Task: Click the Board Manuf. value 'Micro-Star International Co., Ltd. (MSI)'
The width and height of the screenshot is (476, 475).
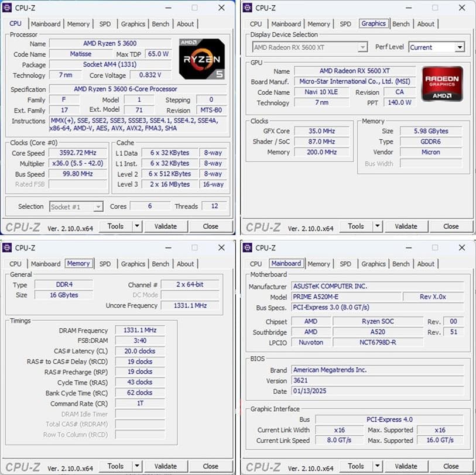Action: tap(355, 81)
